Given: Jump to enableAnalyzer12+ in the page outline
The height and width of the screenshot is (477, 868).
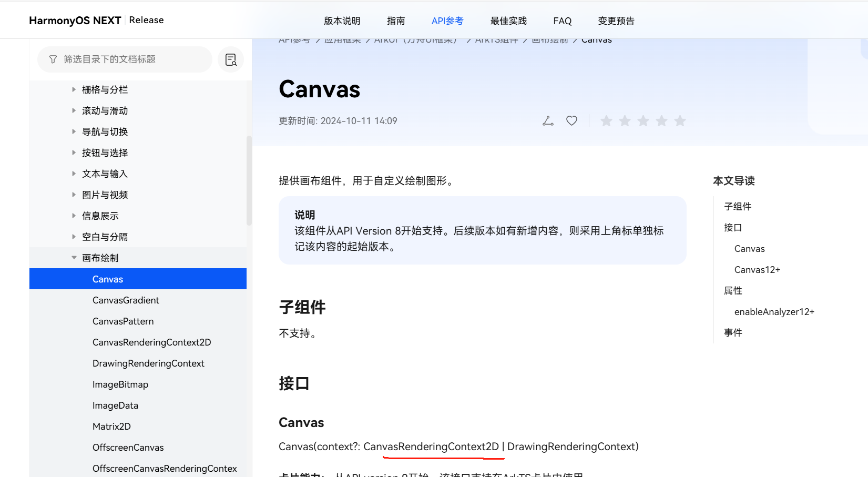Looking at the screenshot, I should [x=774, y=312].
